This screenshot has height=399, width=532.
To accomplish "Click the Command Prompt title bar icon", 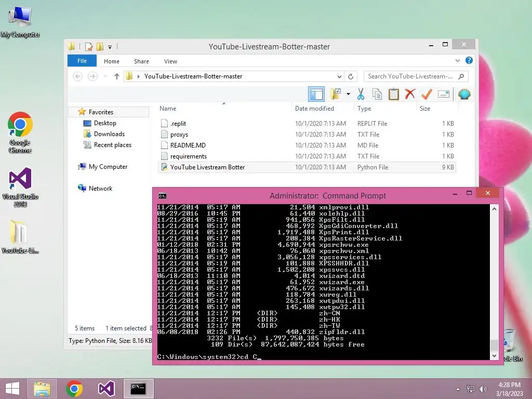I will [163, 196].
